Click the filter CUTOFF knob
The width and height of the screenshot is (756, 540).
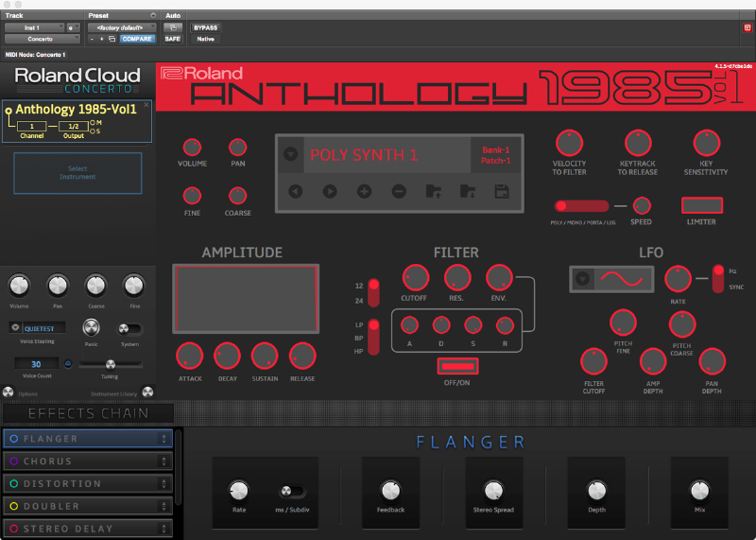pyautogui.click(x=415, y=278)
